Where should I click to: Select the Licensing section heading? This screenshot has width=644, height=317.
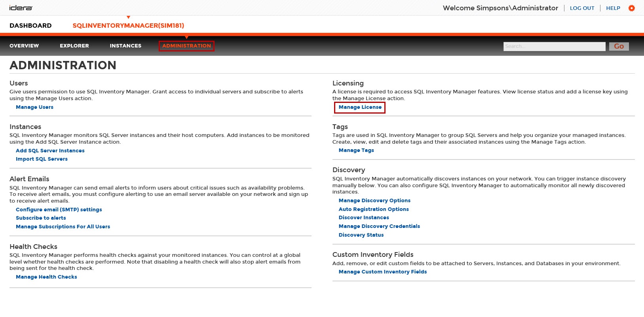tap(348, 83)
